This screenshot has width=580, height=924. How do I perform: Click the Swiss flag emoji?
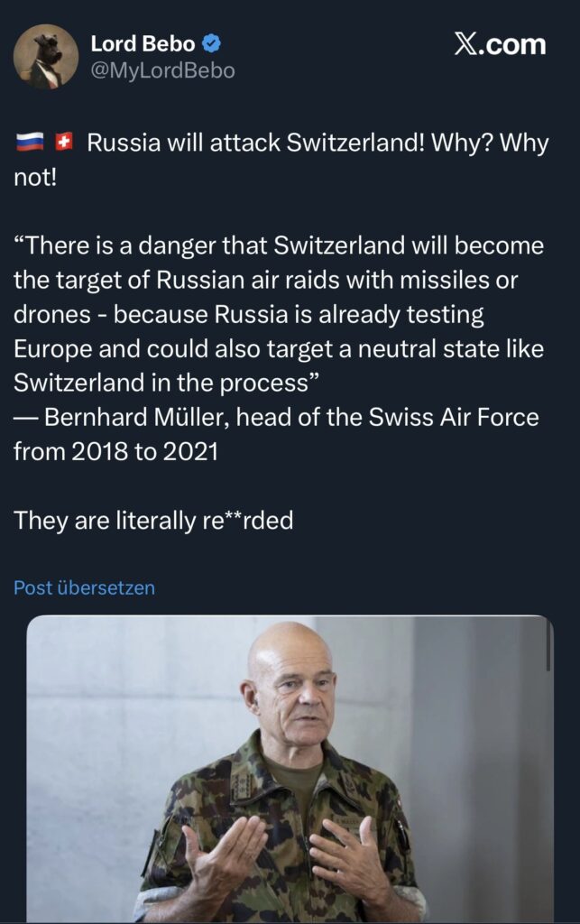[x=63, y=143]
